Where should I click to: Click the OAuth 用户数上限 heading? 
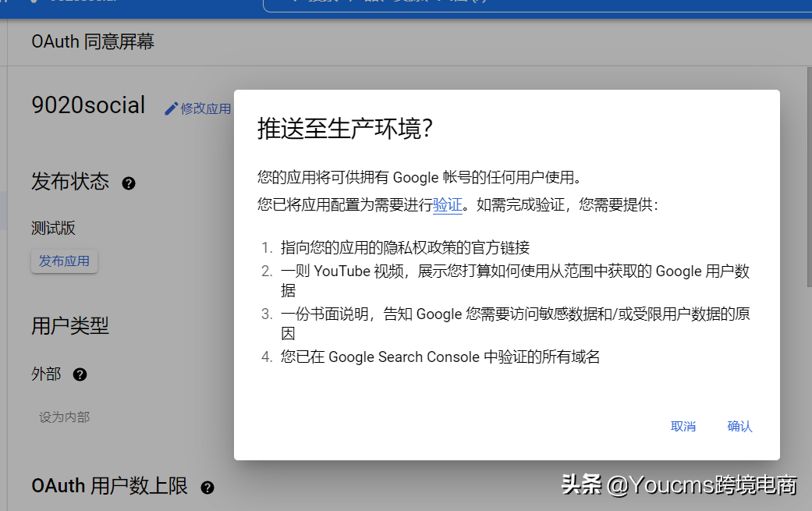tap(109, 485)
